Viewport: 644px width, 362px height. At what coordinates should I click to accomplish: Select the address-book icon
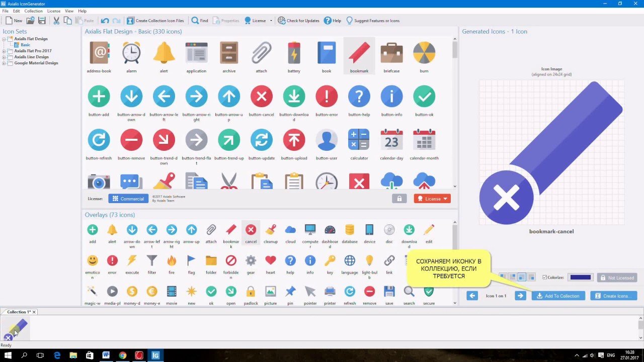[99, 52]
